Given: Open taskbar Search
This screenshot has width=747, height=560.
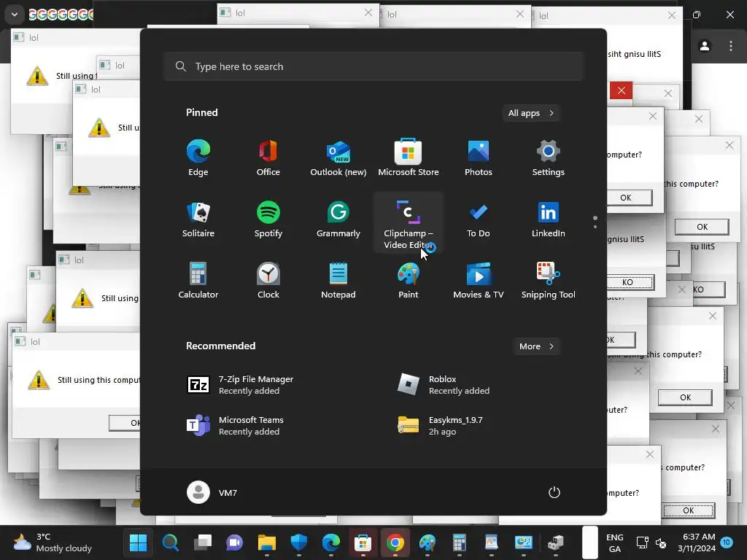Looking at the screenshot, I should click(x=171, y=542).
